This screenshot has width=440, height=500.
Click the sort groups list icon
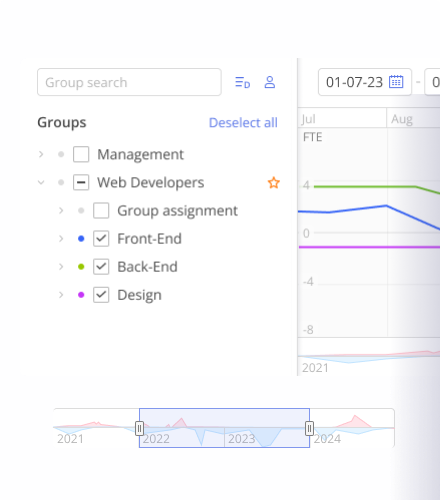pyautogui.click(x=242, y=82)
